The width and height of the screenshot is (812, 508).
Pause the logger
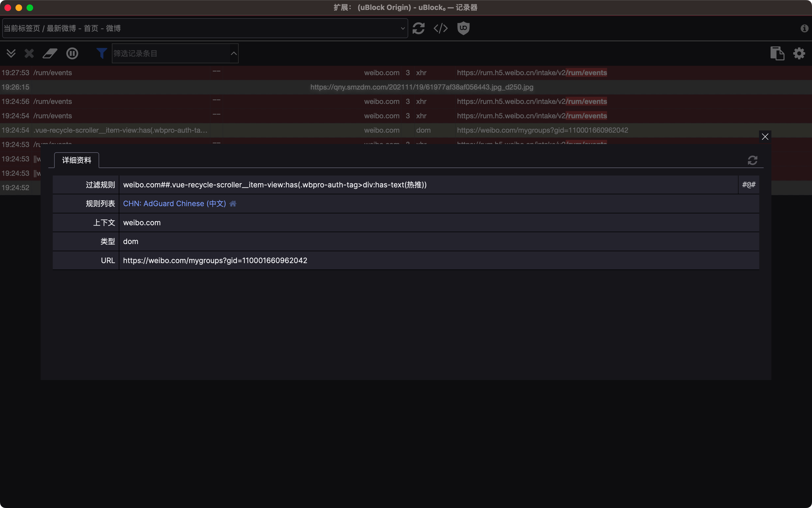coord(72,53)
